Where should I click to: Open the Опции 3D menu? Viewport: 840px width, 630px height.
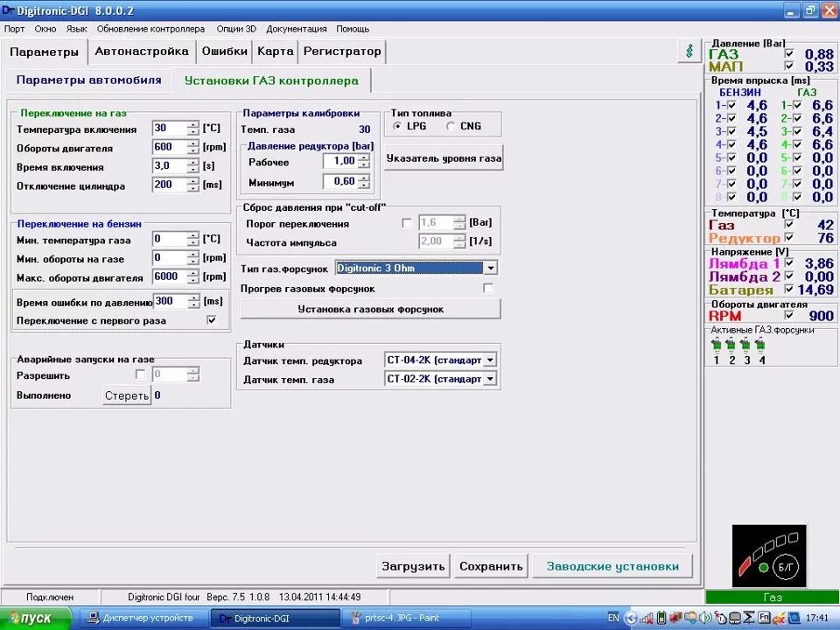236,29
